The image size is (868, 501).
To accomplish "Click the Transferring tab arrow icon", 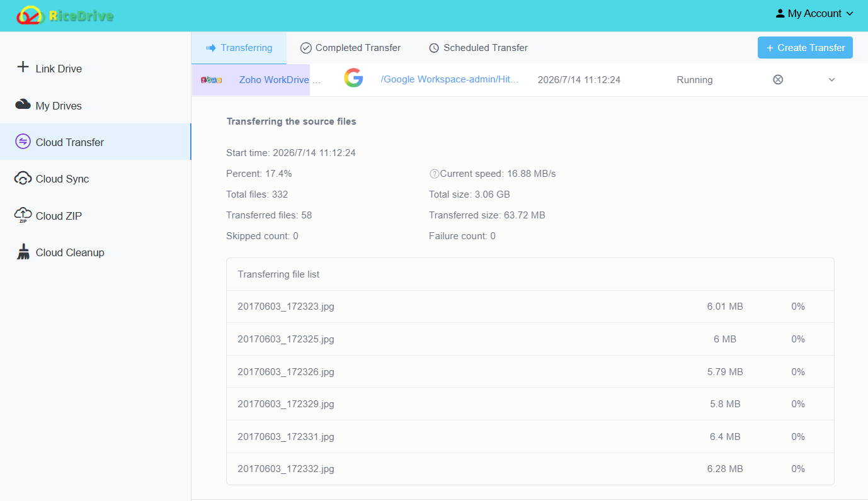I will point(211,48).
